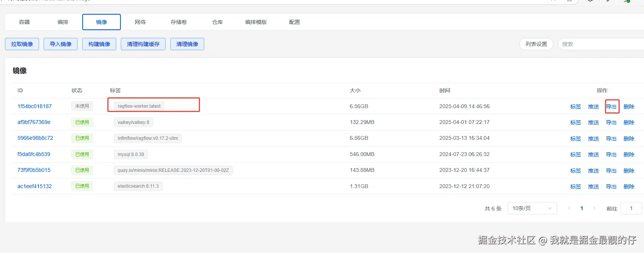This screenshot has width=644, height=253.
Task: Click 推送 for minio row
Action: click(x=593, y=171)
